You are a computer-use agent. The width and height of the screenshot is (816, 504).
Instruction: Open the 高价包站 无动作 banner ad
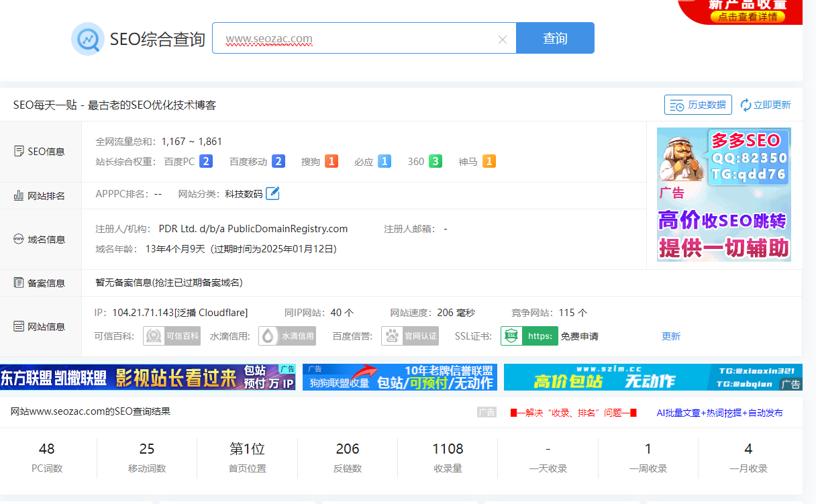[x=653, y=377]
